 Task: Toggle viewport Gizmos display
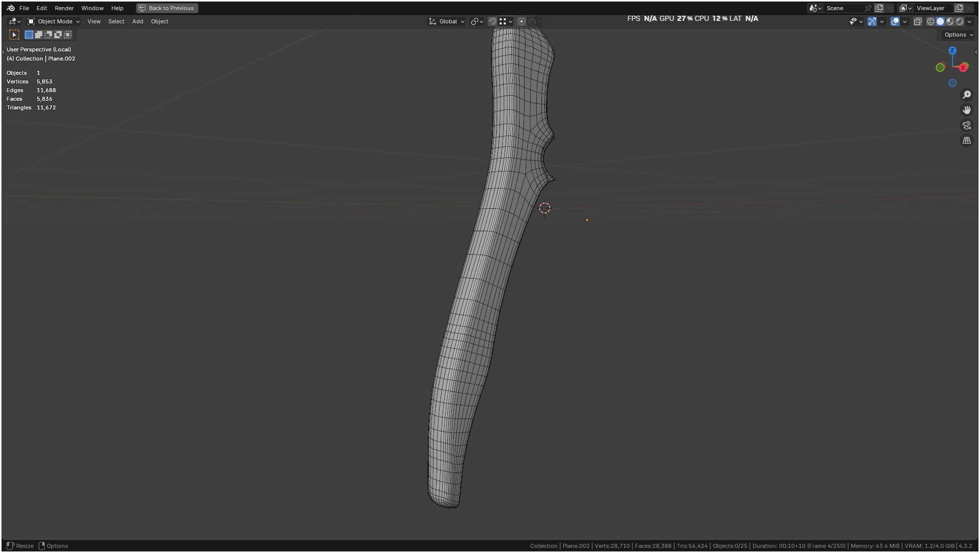point(872,21)
